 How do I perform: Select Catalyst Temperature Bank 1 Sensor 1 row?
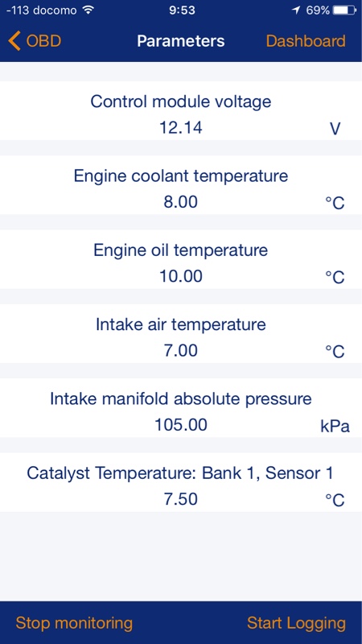pyautogui.click(x=181, y=482)
